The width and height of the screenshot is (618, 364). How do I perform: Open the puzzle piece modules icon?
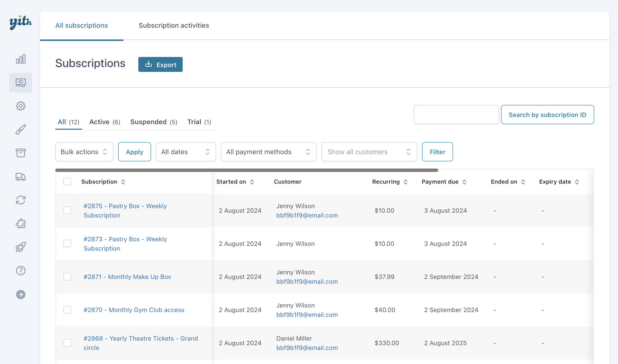[21, 223]
